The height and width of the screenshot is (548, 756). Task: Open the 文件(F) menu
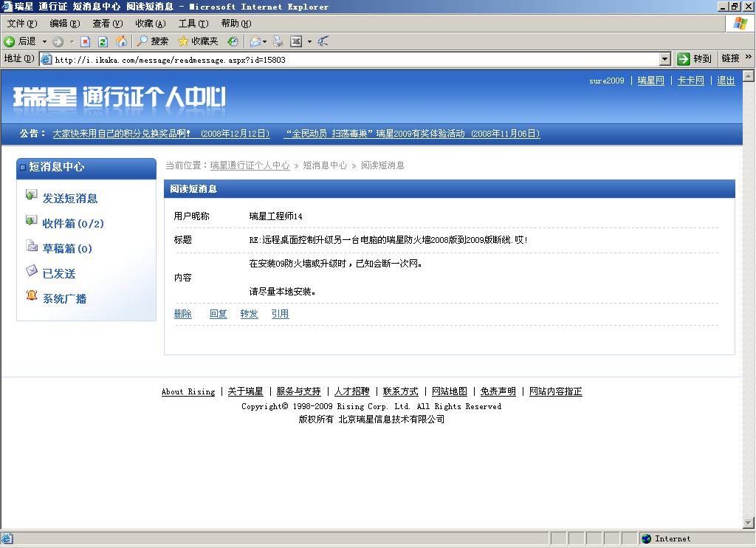22,23
